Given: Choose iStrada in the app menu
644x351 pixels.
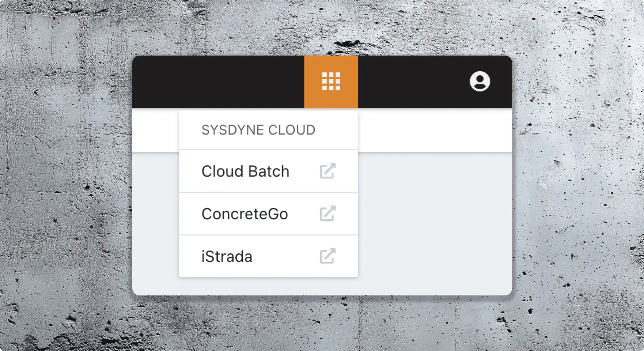Looking at the screenshot, I should tap(268, 256).
